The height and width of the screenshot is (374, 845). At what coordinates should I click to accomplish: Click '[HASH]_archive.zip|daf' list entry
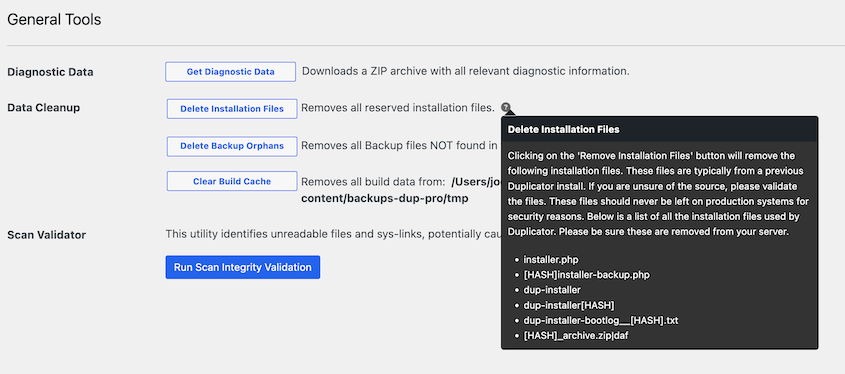click(576, 336)
